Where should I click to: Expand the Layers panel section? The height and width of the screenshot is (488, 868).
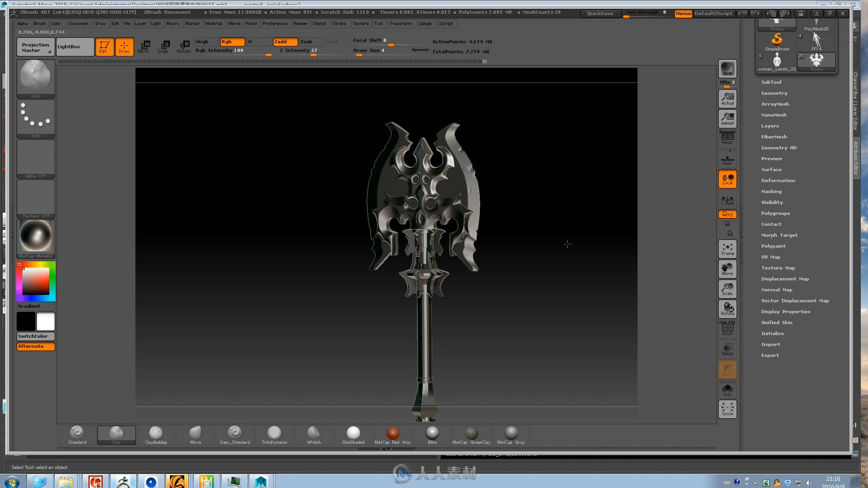click(x=770, y=126)
